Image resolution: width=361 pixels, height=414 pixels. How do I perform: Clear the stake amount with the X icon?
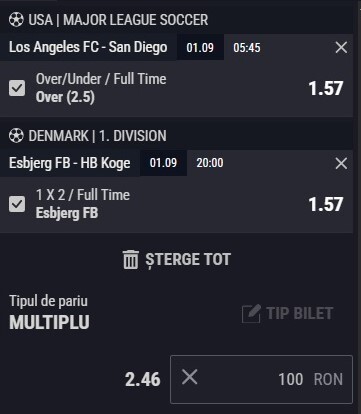pos(190,378)
